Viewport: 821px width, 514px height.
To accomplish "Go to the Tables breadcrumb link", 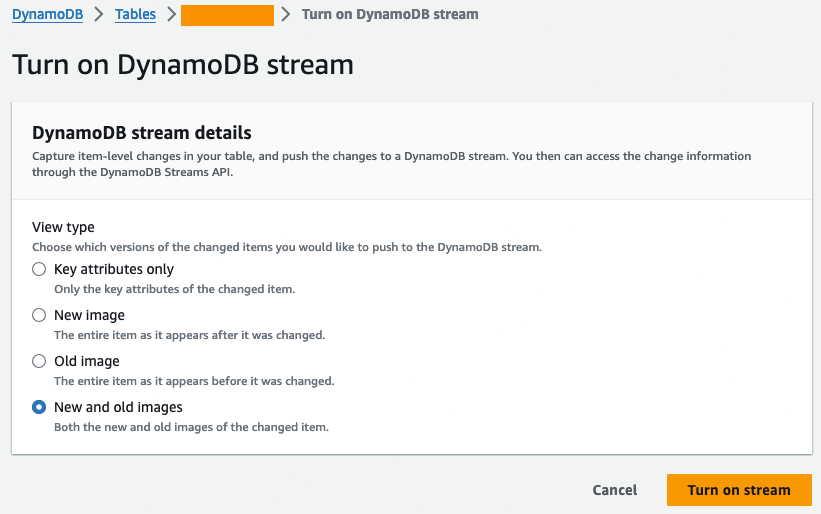I will [135, 15].
